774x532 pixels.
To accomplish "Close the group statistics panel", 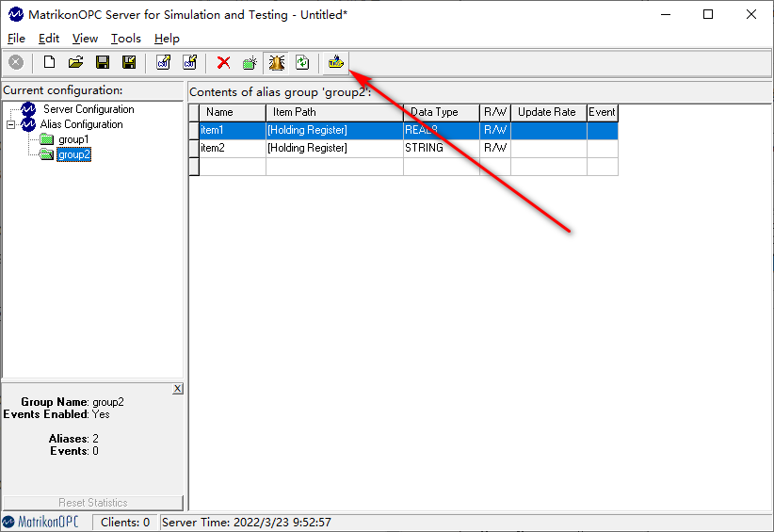I will click(x=178, y=389).
